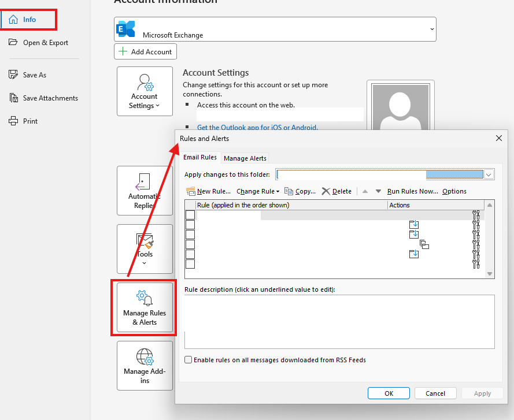This screenshot has width=514, height=420.
Task: Click the Save As floppy icon
Action: [13, 75]
